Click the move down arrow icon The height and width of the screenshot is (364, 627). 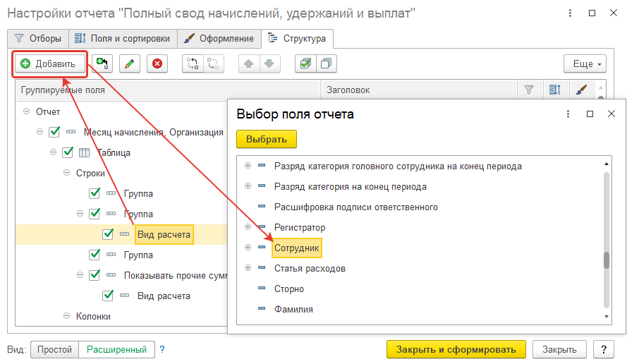[268, 63]
